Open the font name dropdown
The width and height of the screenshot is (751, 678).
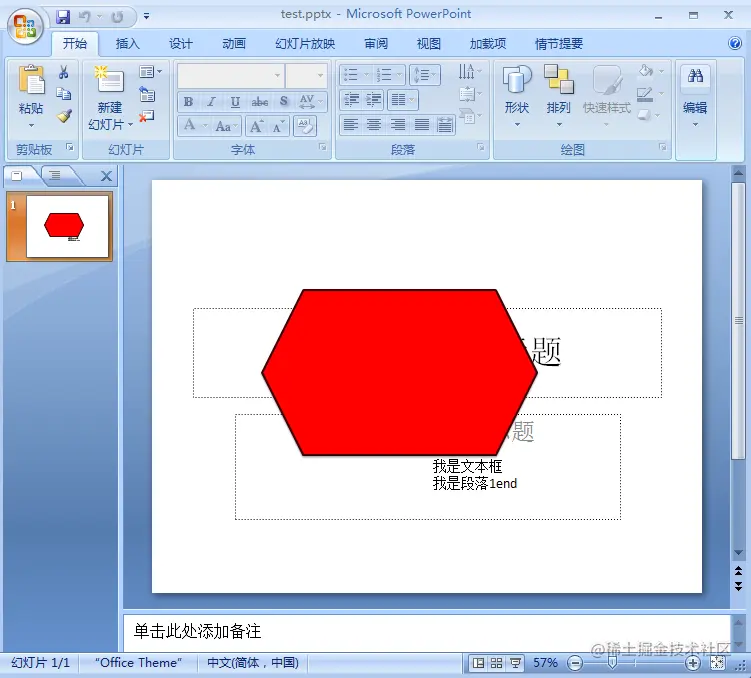277,76
